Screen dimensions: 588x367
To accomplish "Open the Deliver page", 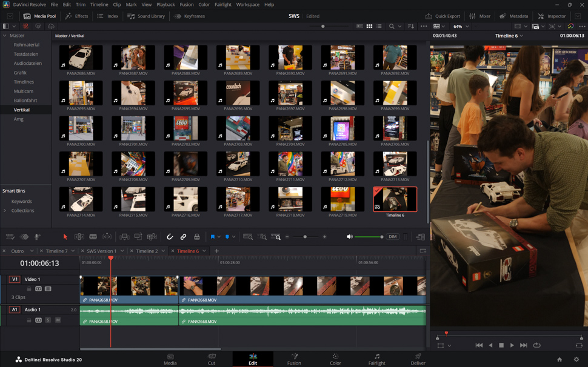I will click(418, 359).
